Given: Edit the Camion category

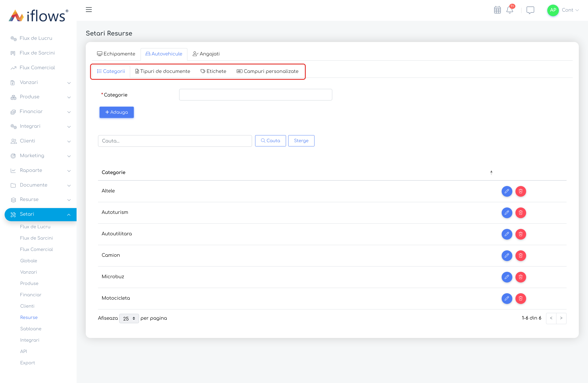Looking at the screenshot, I should click(x=507, y=256).
